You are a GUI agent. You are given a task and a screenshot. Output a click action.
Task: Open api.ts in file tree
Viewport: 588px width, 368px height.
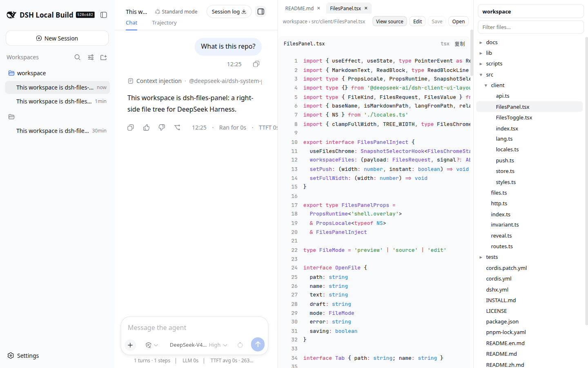[x=529, y=96]
